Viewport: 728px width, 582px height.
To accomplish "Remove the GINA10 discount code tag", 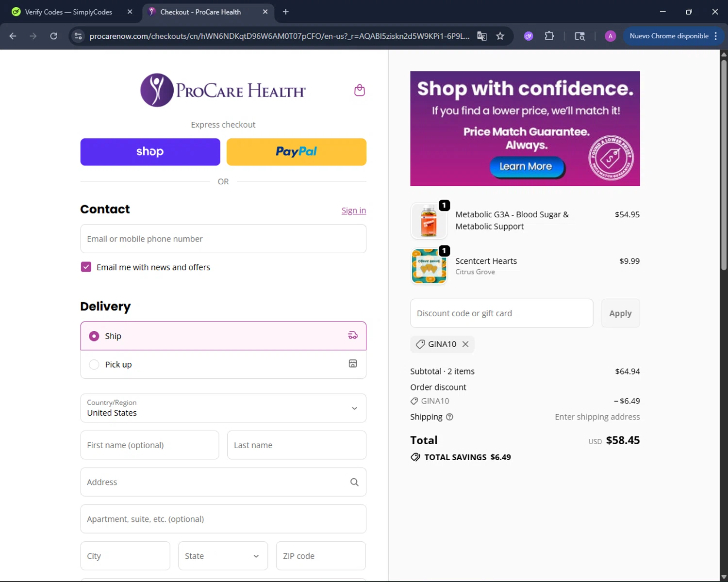I will (465, 344).
